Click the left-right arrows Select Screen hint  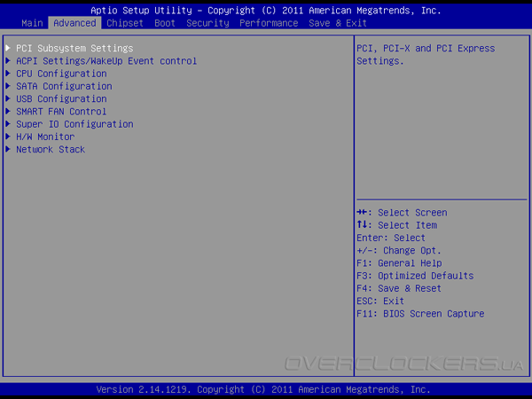coord(402,213)
